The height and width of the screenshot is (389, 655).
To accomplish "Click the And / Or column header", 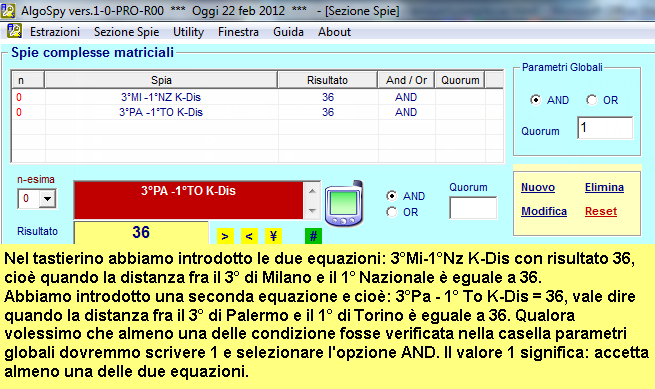I will 406,80.
